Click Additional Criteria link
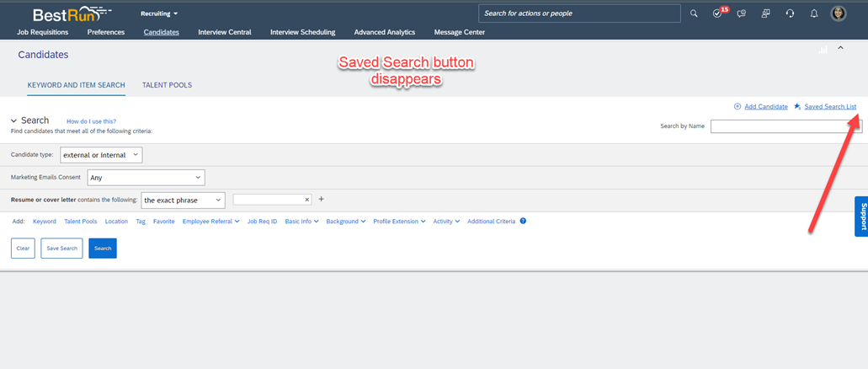The image size is (868, 369). tap(491, 221)
